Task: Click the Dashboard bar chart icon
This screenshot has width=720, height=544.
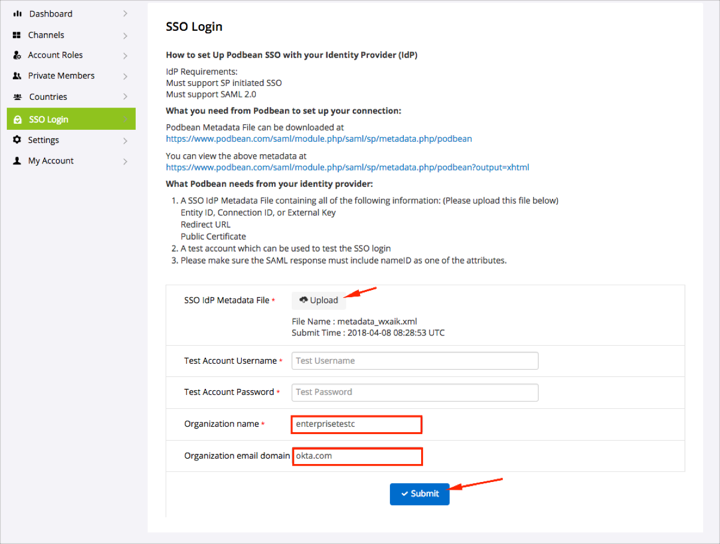Action: click(x=17, y=14)
